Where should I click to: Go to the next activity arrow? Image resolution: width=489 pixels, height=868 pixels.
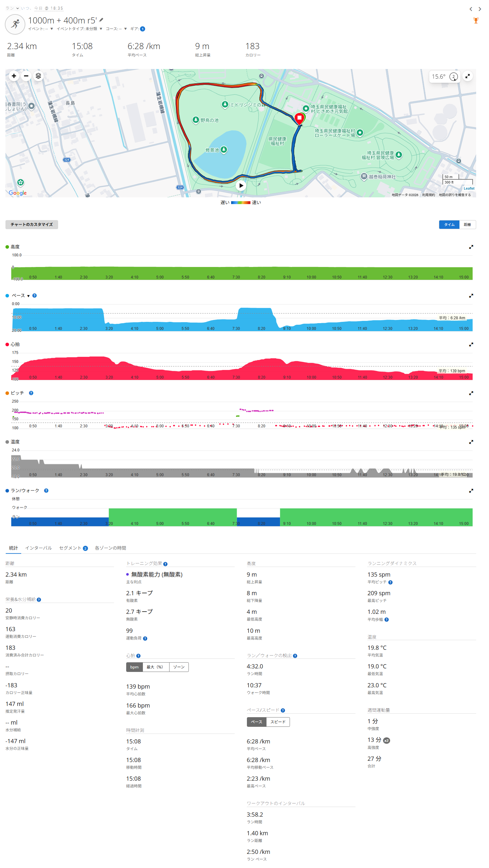480,9
